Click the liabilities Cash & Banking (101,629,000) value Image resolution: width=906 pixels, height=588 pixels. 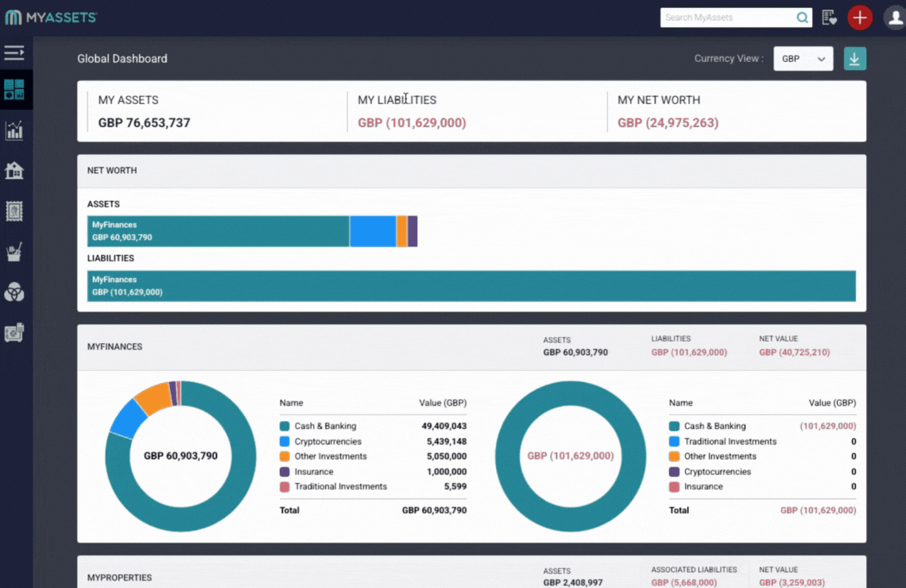click(828, 426)
